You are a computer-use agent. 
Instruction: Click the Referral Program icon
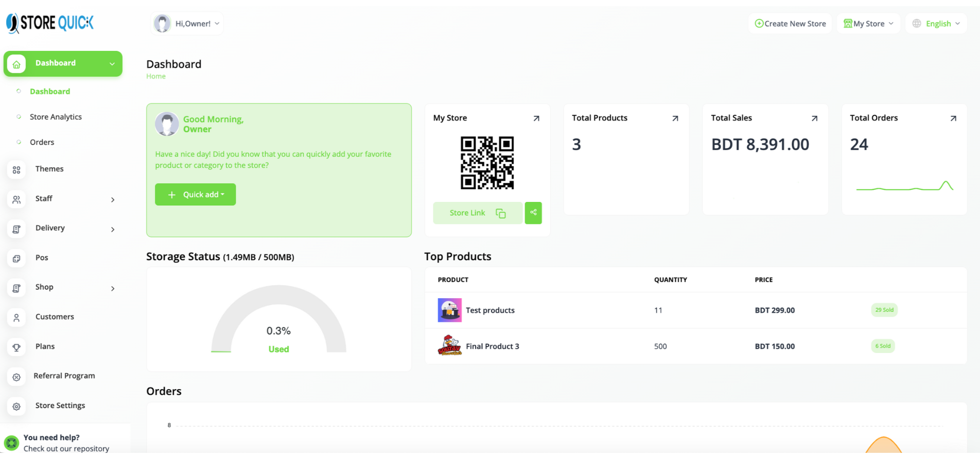16,377
